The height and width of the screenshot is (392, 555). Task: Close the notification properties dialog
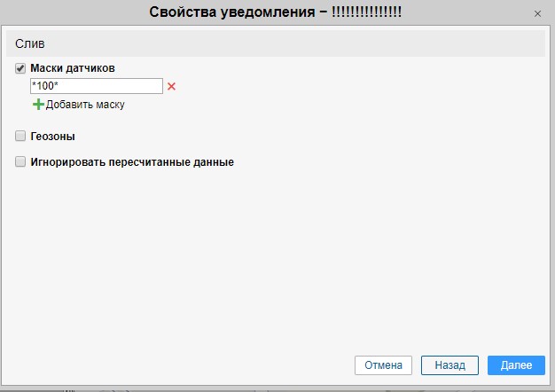pyautogui.click(x=537, y=14)
